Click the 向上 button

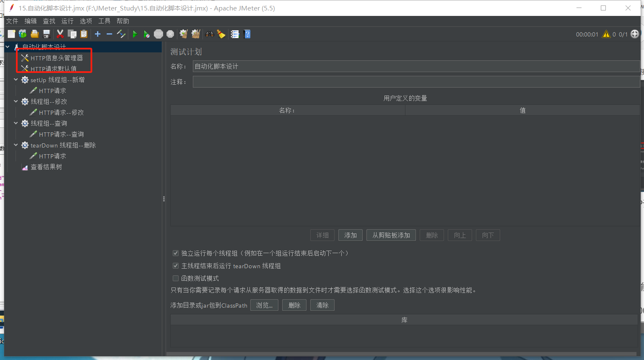(x=460, y=235)
